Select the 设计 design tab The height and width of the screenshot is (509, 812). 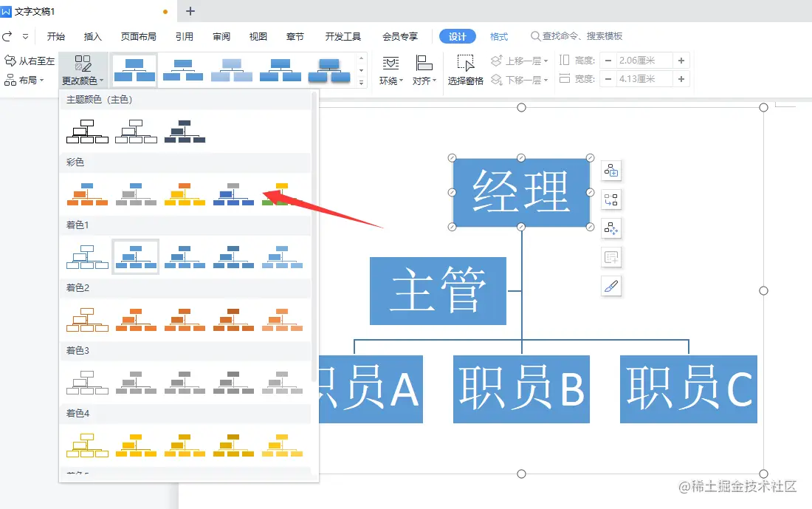(457, 36)
